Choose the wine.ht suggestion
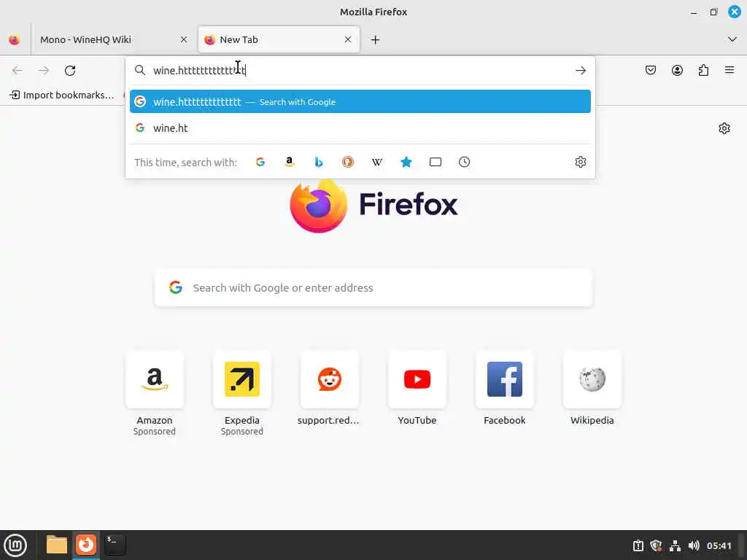Image resolution: width=747 pixels, height=560 pixels. (360, 128)
